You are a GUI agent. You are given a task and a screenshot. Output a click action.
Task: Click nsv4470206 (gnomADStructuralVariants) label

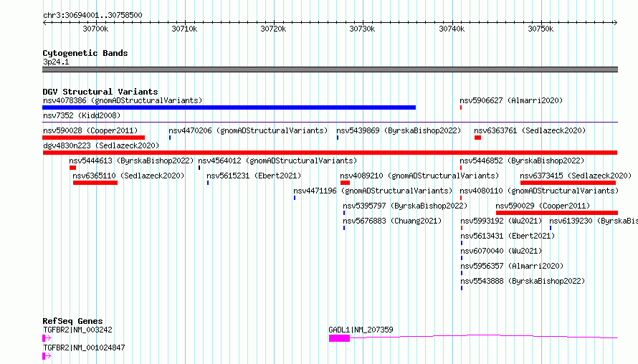tap(248, 130)
